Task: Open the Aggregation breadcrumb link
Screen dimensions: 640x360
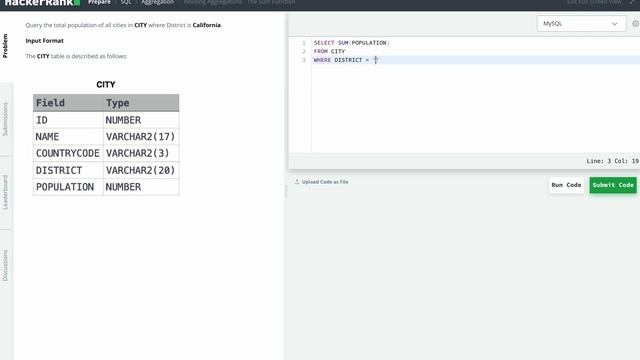Action: [x=158, y=2]
